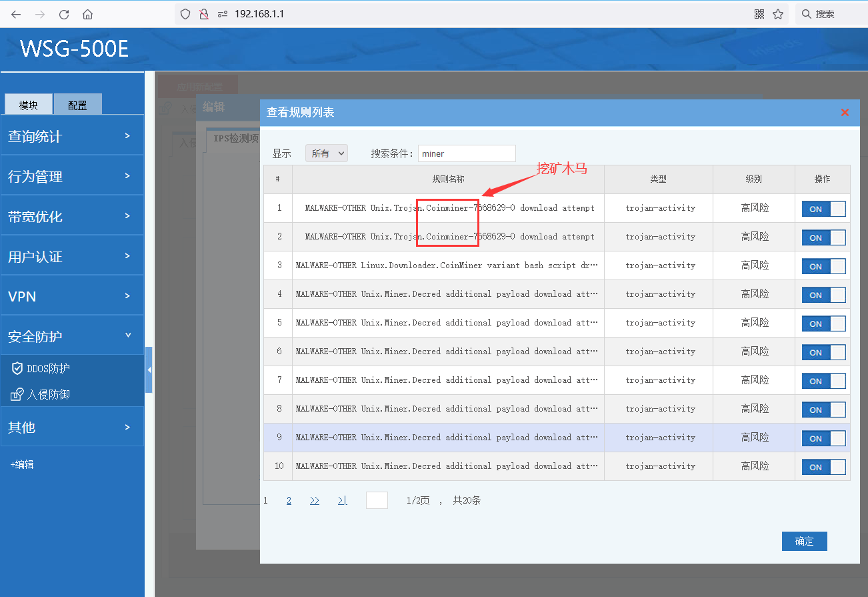Turn off the ON switch for rule 9

pyautogui.click(x=823, y=438)
